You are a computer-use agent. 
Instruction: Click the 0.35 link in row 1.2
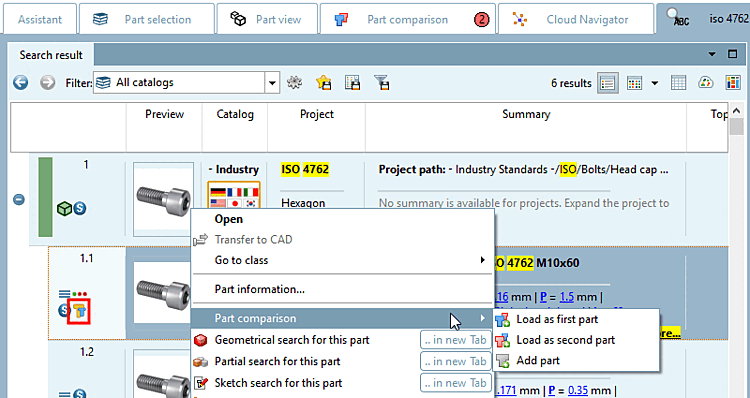[x=578, y=390]
